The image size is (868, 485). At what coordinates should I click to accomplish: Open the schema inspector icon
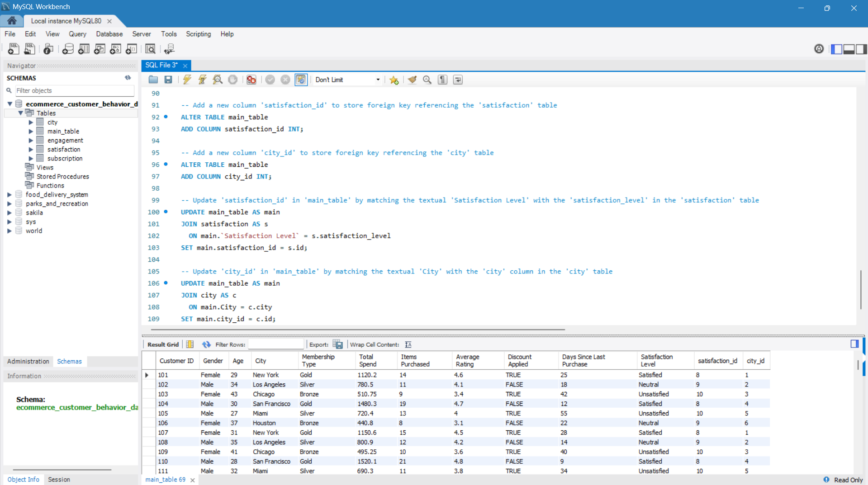[x=48, y=49]
